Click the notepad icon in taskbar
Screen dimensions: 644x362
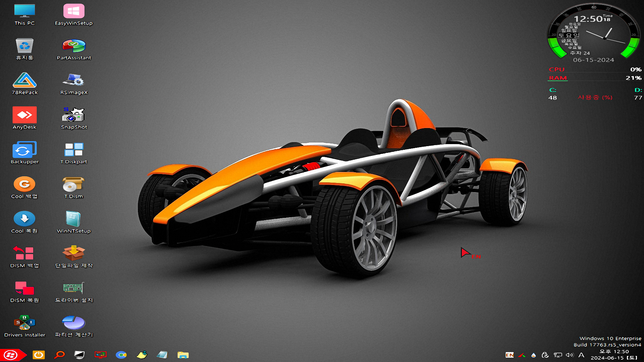(x=162, y=355)
